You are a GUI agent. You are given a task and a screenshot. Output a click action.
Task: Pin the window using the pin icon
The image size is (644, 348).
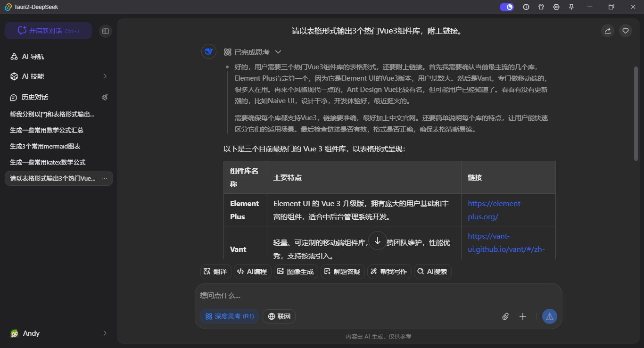[x=571, y=7]
